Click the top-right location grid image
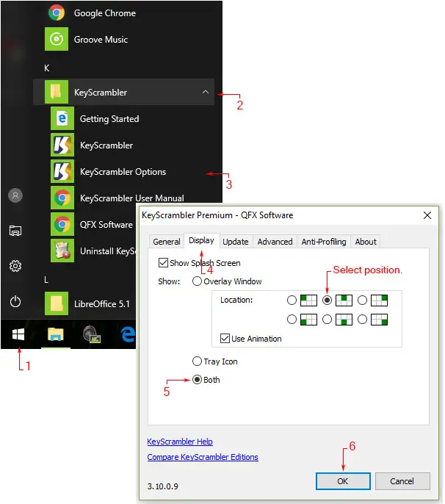Image resolution: width=445 pixels, height=504 pixels. point(379,300)
